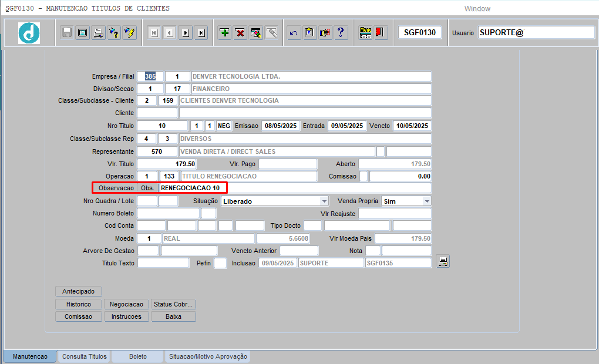Screen dimensions: 599x364
Task: Click the Baixa button
Action: click(x=173, y=316)
